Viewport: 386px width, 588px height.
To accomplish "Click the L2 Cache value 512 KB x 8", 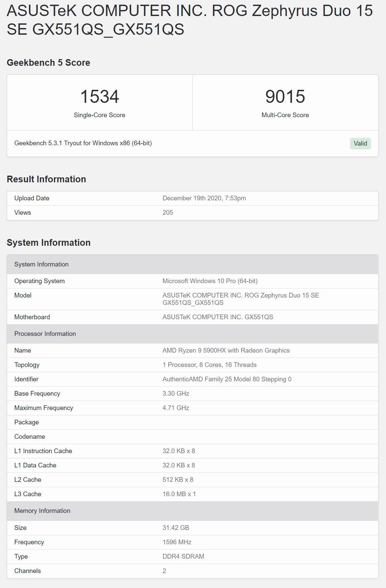I will [x=178, y=480].
